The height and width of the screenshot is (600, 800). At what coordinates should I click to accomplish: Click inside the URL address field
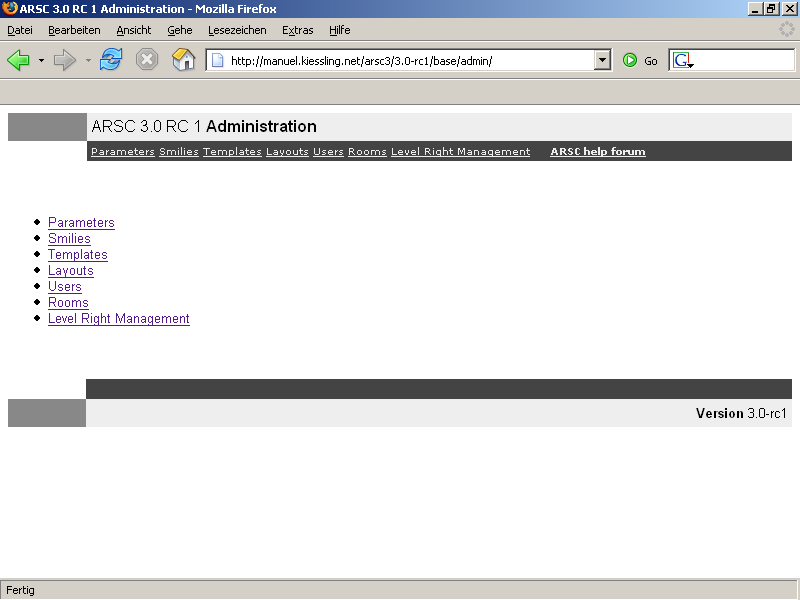(x=400, y=61)
